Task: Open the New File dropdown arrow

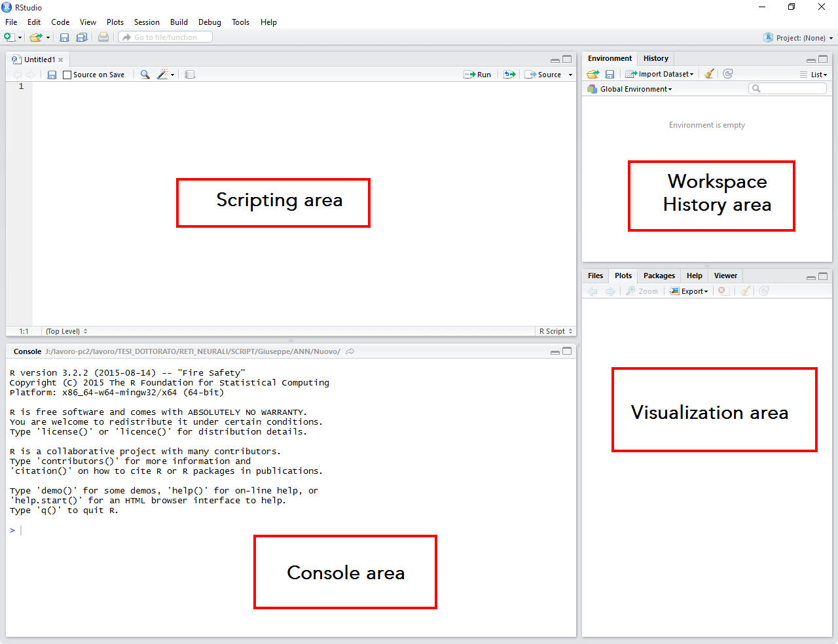Action: (20, 38)
